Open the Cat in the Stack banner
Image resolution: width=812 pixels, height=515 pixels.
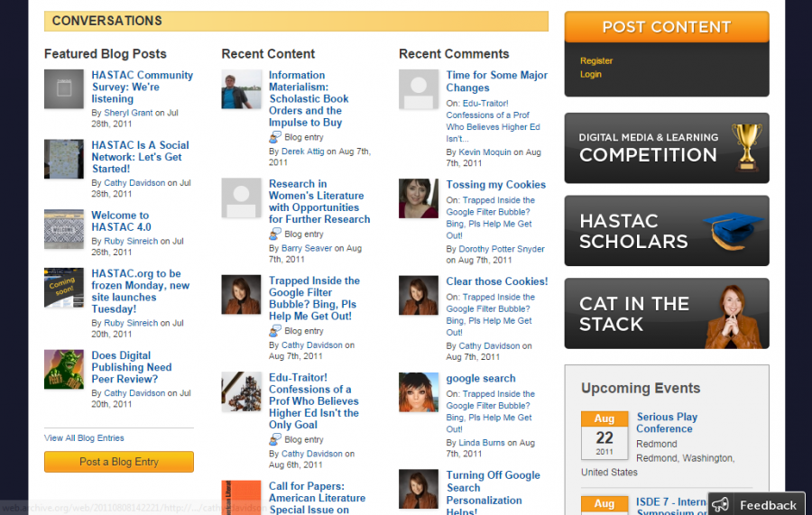click(x=667, y=314)
